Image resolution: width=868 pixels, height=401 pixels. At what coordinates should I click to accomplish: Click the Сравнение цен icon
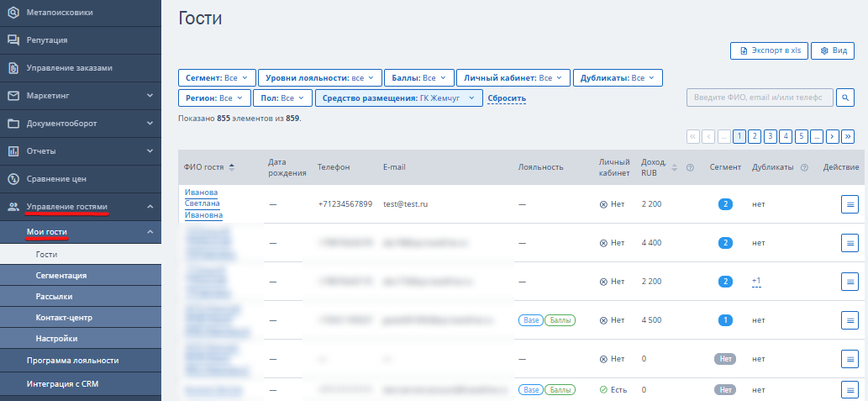13,179
